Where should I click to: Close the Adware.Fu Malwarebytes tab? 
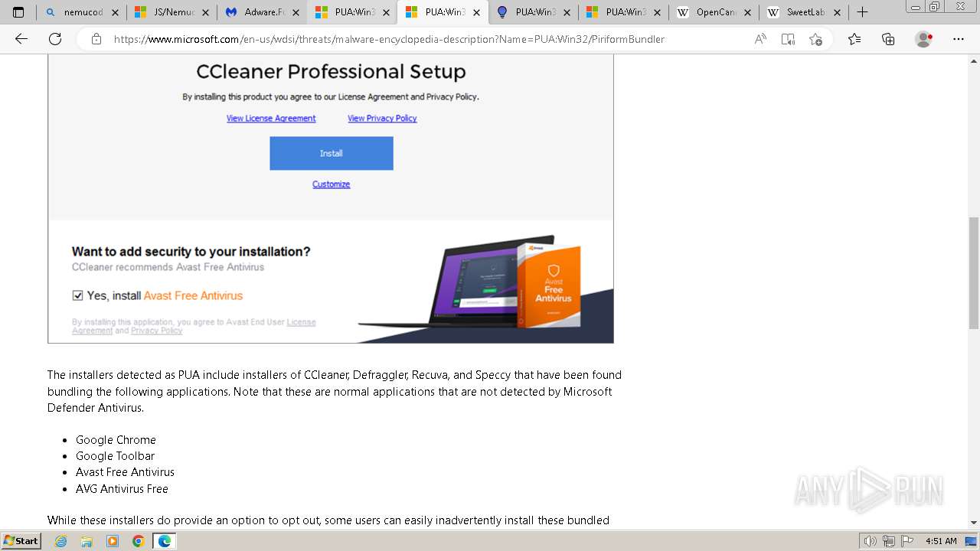tap(296, 12)
